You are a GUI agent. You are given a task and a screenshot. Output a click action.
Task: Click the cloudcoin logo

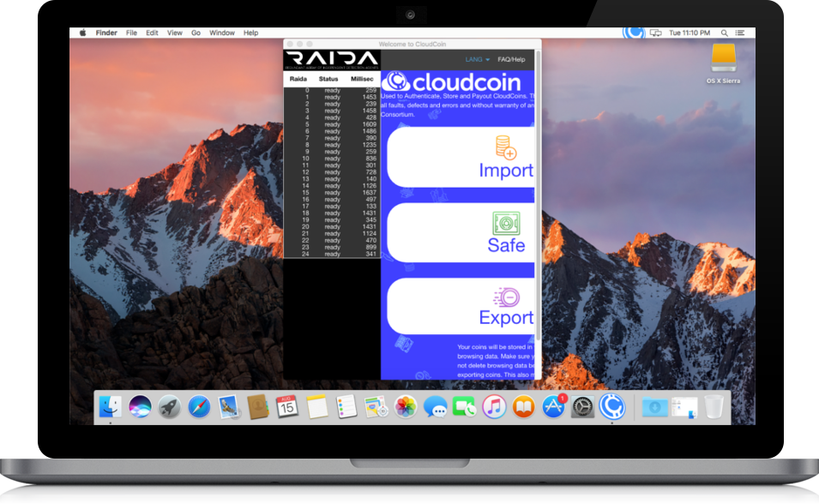(x=452, y=82)
